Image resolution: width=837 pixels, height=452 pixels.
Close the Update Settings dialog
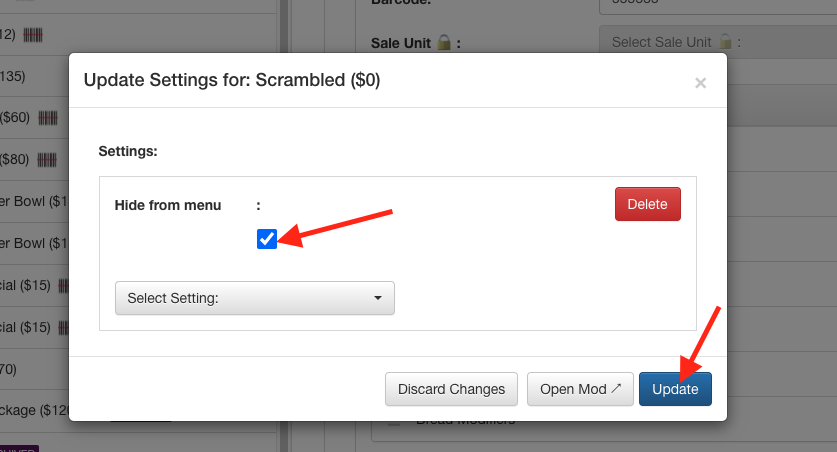(700, 83)
